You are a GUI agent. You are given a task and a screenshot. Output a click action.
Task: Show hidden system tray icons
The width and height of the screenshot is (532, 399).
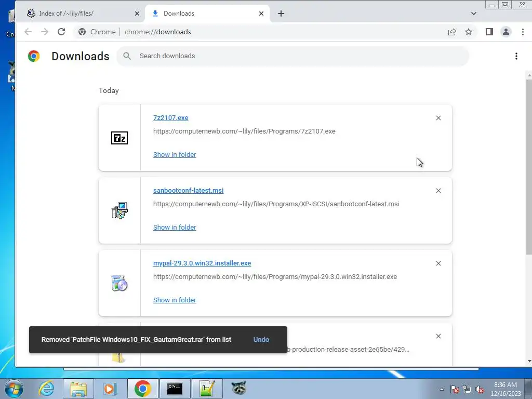(442, 389)
